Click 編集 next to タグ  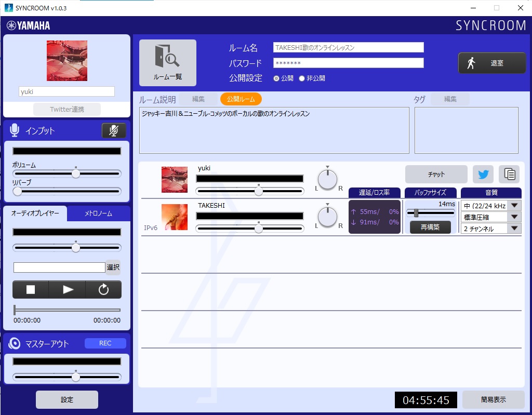point(450,99)
